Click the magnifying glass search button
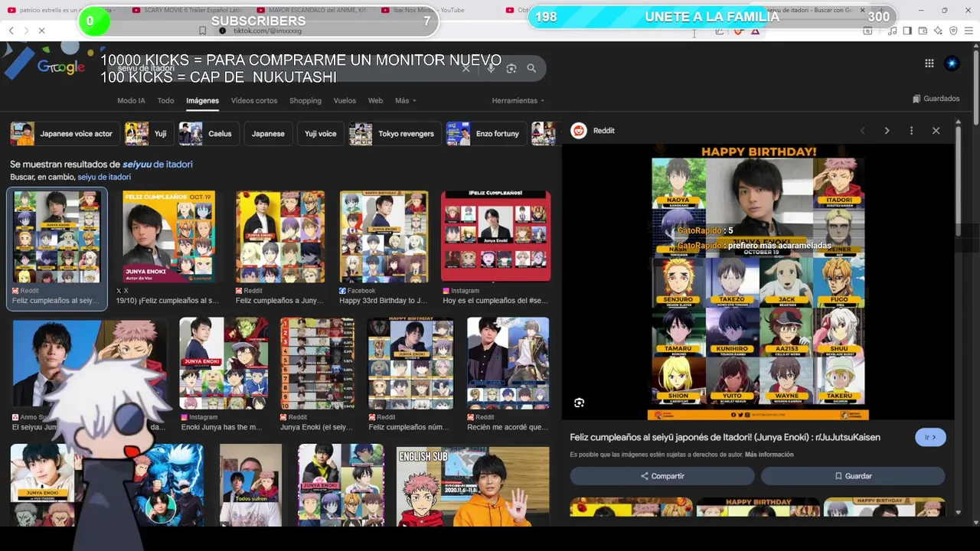 pyautogui.click(x=531, y=68)
